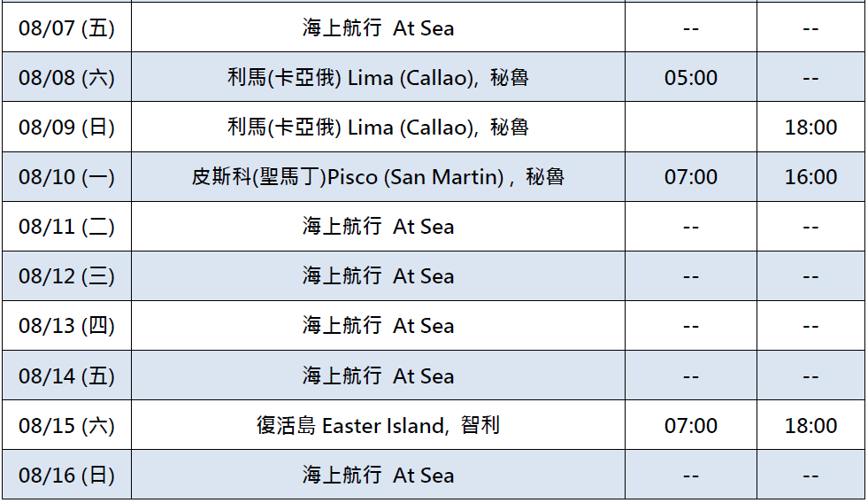
Task: Click the Easter Island port cell
Action: (x=378, y=426)
